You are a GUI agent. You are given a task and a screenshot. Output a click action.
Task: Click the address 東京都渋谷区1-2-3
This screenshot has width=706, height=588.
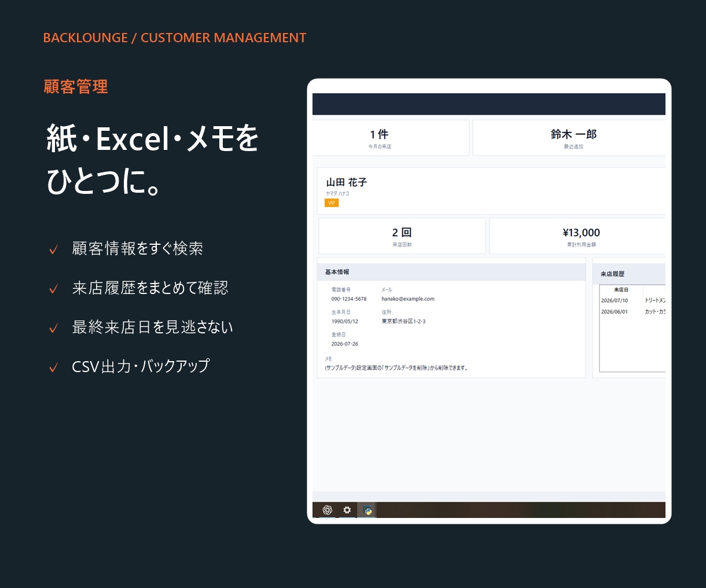click(403, 322)
